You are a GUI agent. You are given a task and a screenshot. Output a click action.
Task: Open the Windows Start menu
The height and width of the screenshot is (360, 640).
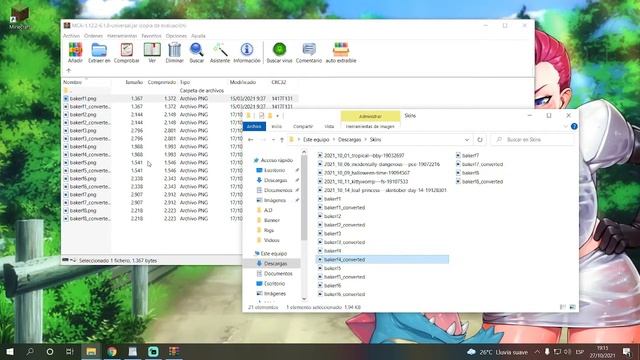10,351
